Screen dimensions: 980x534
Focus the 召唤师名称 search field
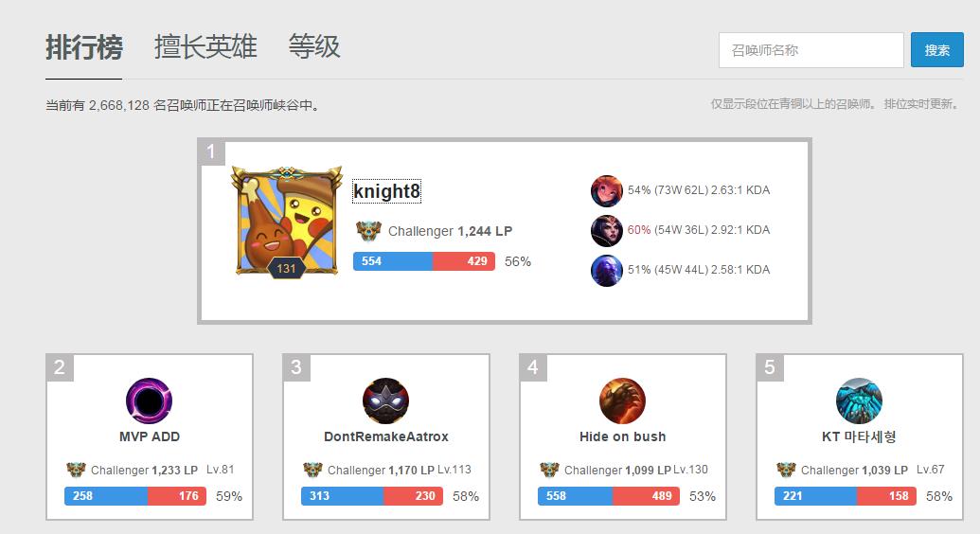point(811,50)
